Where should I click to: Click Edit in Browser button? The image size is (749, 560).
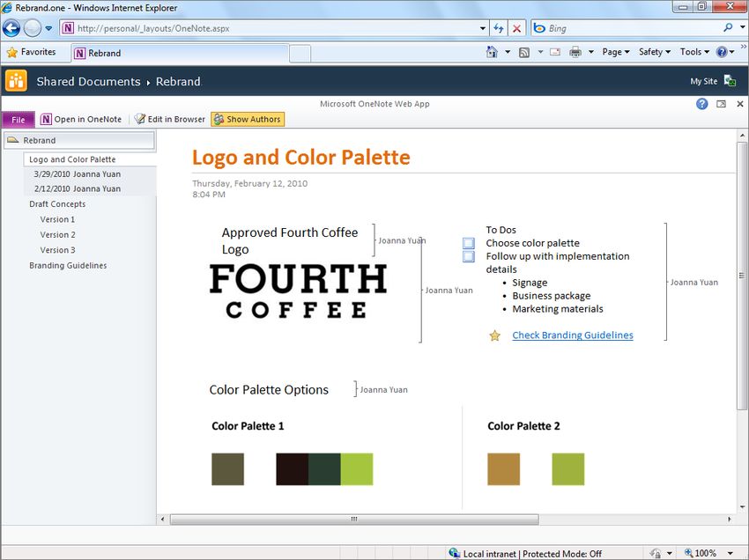point(170,120)
